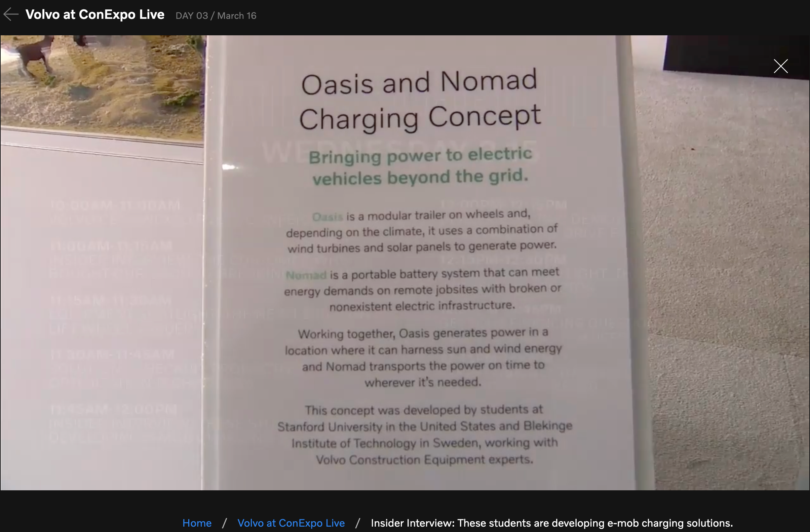Image resolution: width=810 pixels, height=532 pixels.
Task: Open the Home breadcrumb link
Action: pos(197,523)
